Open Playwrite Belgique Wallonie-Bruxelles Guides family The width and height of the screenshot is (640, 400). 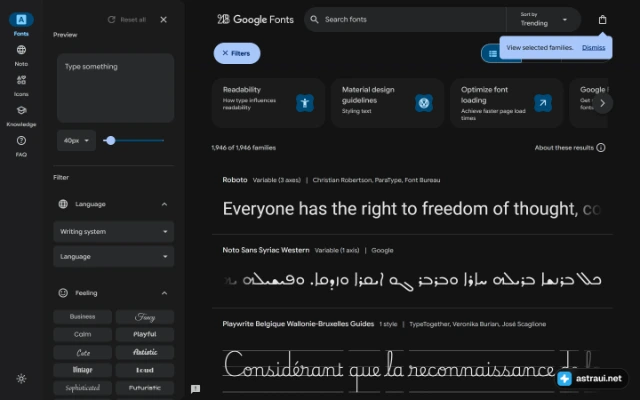point(298,324)
